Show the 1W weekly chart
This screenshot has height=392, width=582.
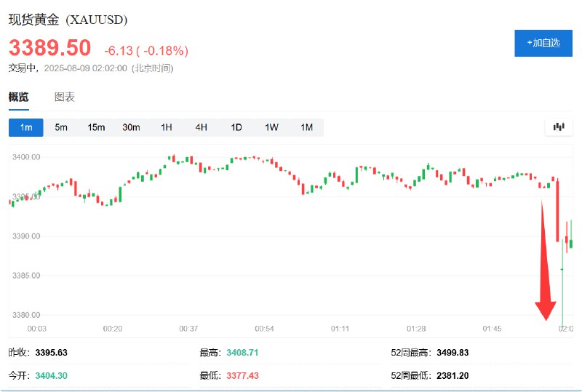(271, 127)
